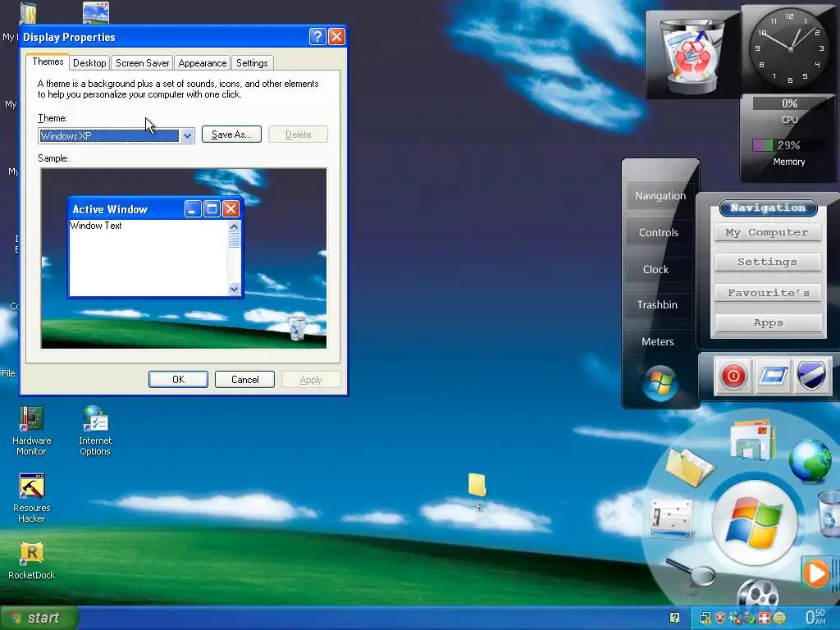
Task: Open the Start menu
Action: click(x=39, y=619)
